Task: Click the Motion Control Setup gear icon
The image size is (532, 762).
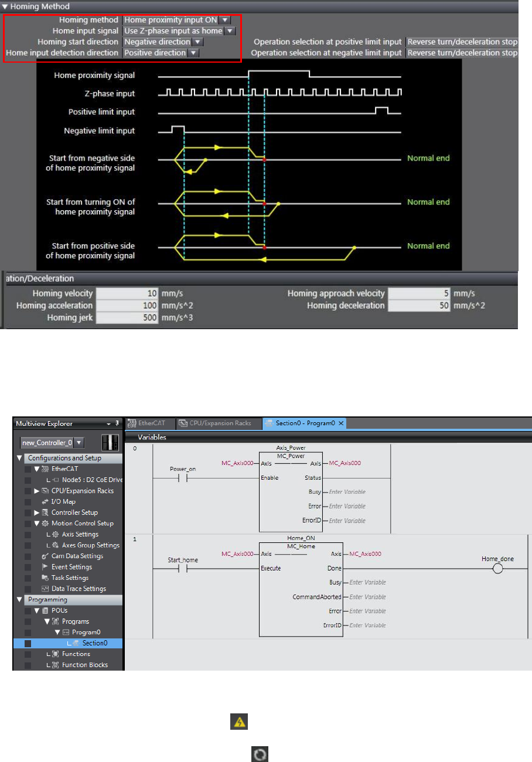Action: pos(46,523)
